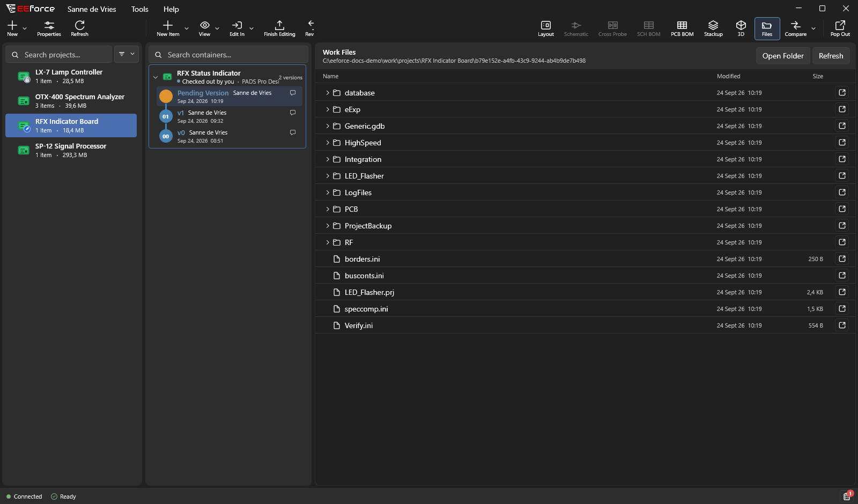858x504 pixels.
Task: Select the LED_Flasher.prj file
Action: click(585, 292)
